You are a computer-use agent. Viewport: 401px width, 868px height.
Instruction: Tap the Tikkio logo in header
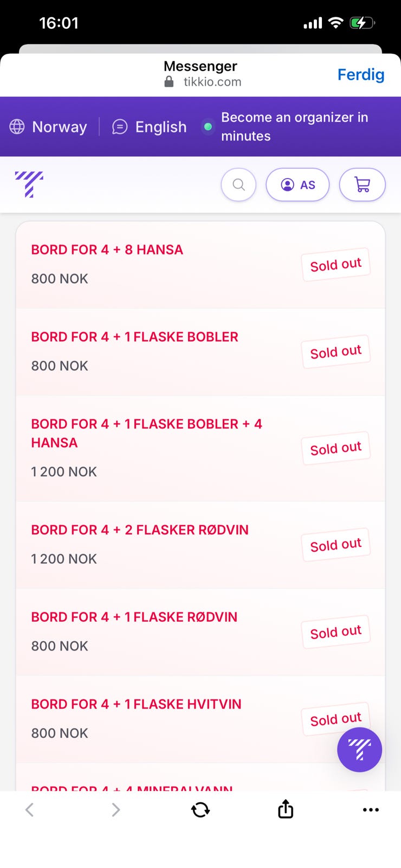pyautogui.click(x=29, y=184)
